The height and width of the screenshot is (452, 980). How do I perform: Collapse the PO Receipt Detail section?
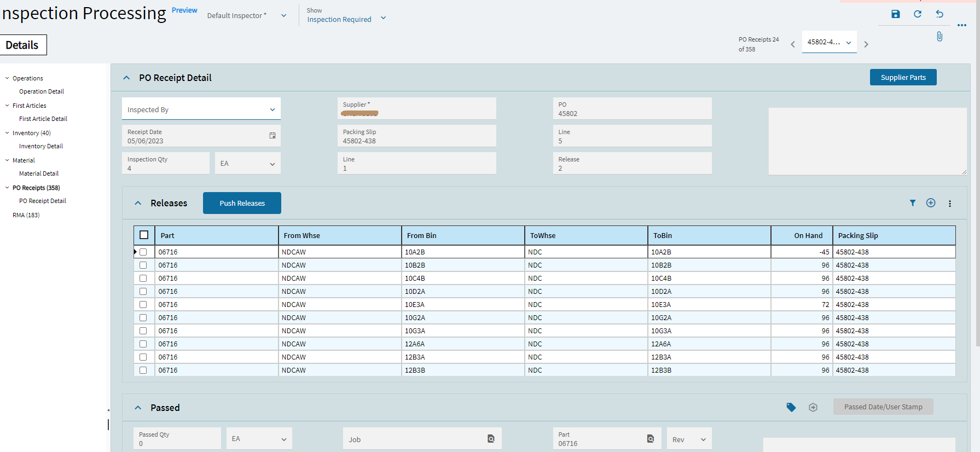[126, 78]
